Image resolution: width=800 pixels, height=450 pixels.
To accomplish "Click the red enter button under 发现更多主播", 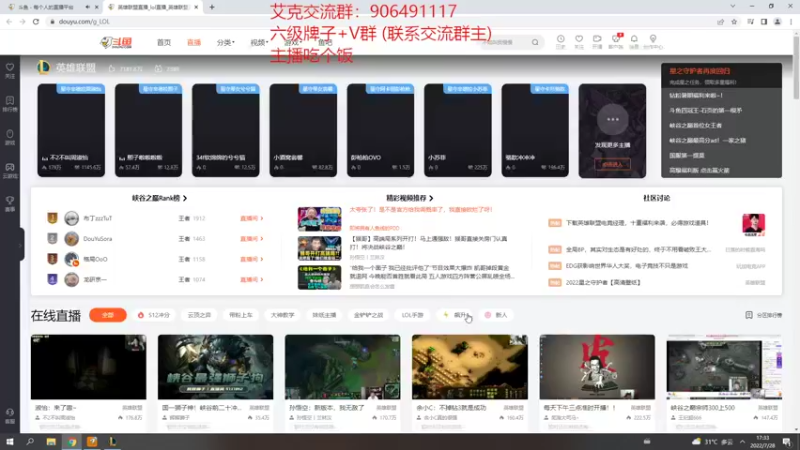I will point(612,164).
